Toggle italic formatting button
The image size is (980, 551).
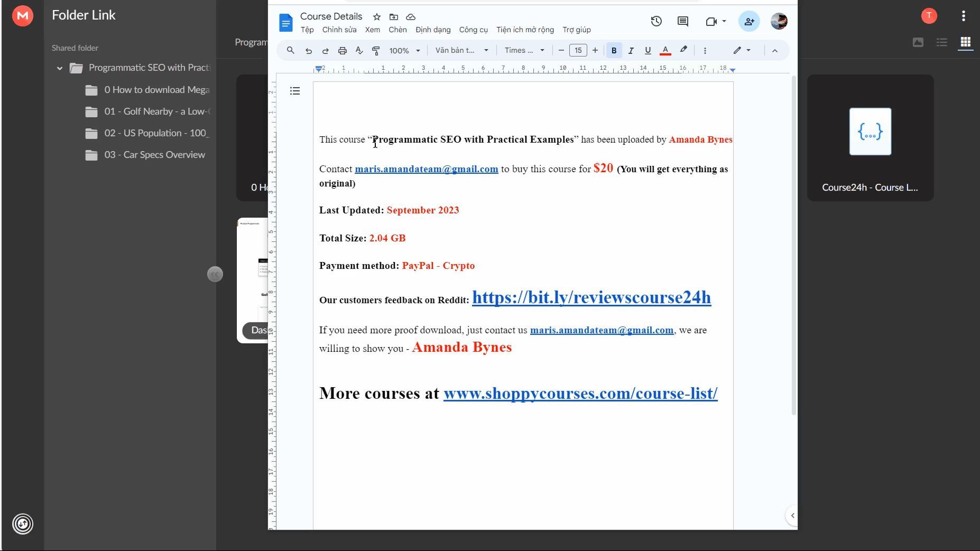631,51
